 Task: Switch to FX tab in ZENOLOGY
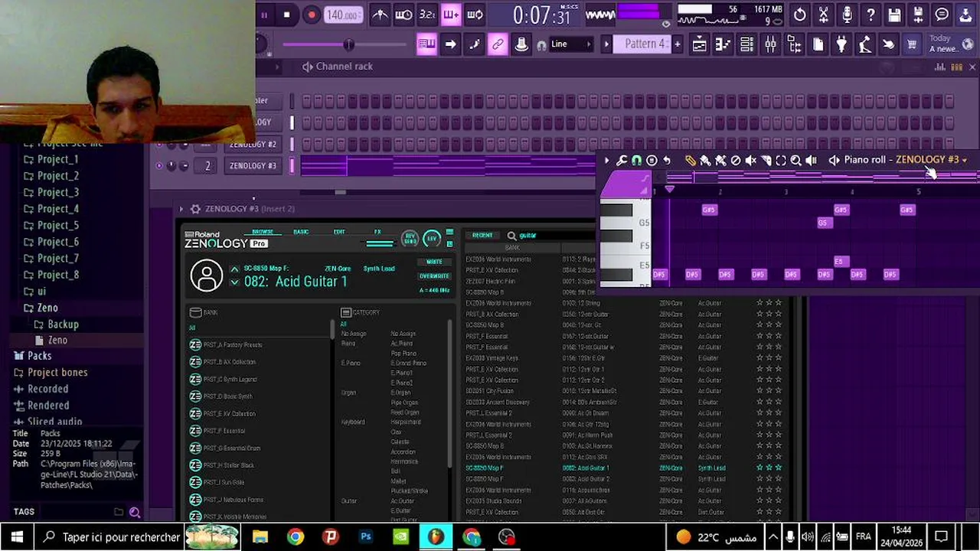377,232
